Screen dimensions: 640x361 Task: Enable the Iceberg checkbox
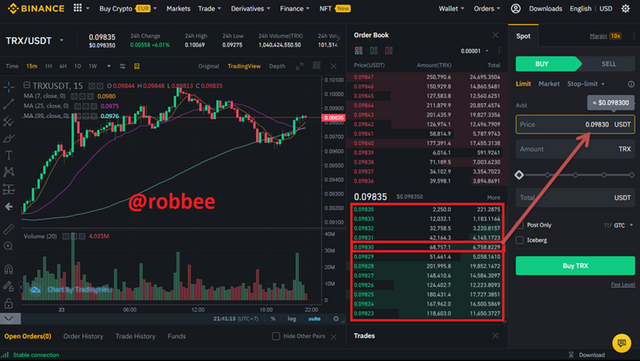click(520, 240)
